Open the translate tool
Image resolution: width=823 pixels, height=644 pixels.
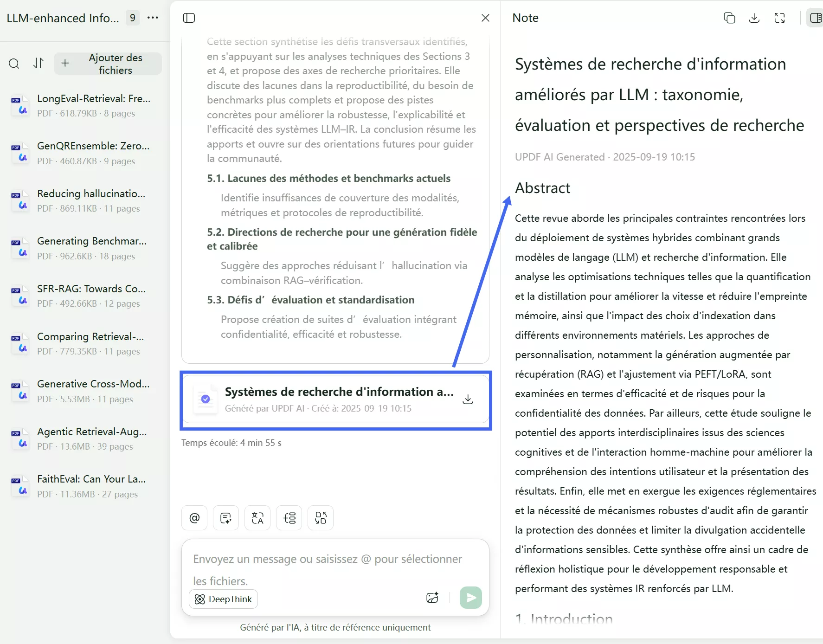point(257,517)
